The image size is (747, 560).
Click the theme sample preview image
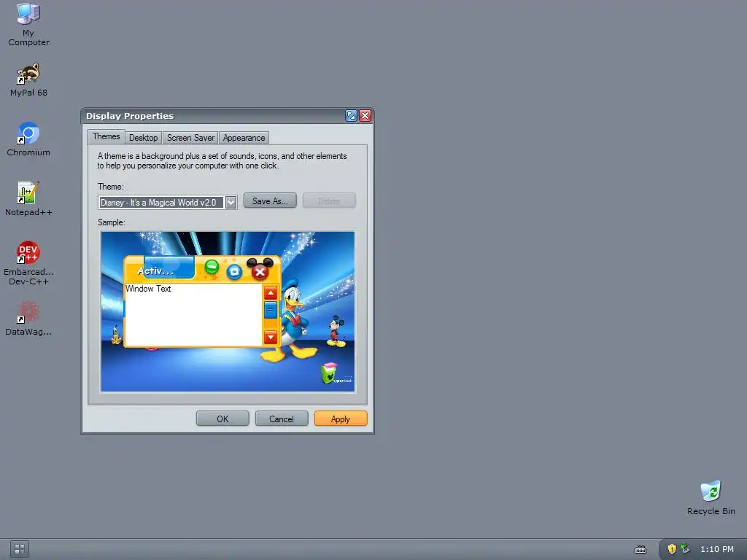coord(228,311)
